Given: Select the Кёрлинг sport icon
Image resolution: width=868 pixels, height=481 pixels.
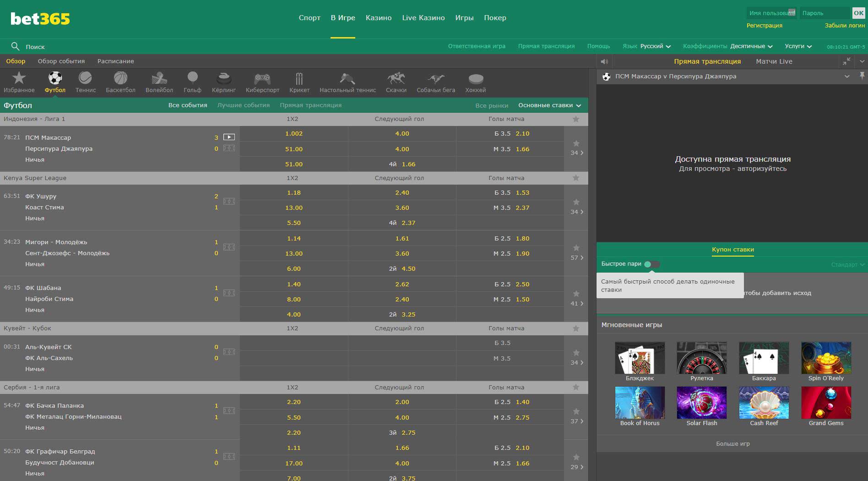Looking at the screenshot, I should click(223, 78).
